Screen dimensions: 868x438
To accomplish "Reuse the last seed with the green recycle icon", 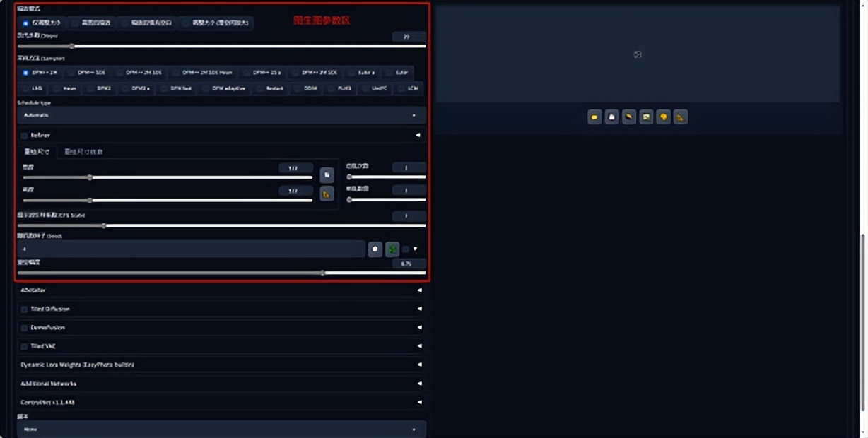I will coord(392,249).
